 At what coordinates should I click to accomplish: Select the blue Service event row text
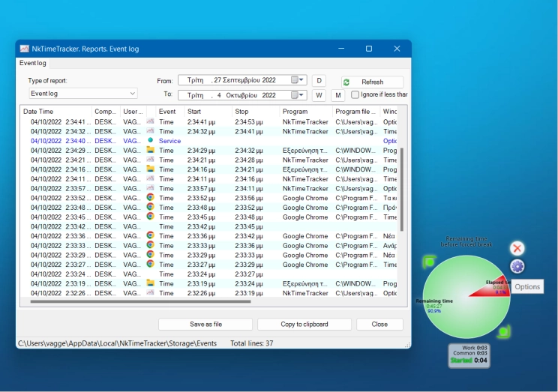[169, 141]
